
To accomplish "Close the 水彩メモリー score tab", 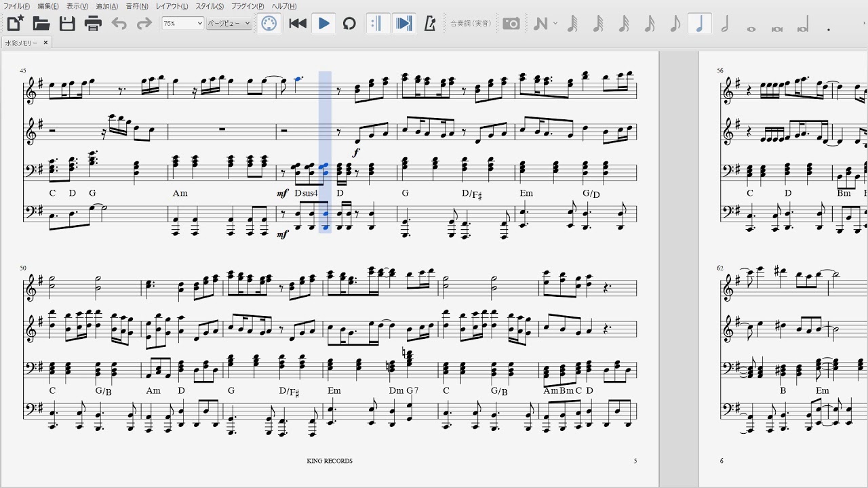I will coord(45,43).
